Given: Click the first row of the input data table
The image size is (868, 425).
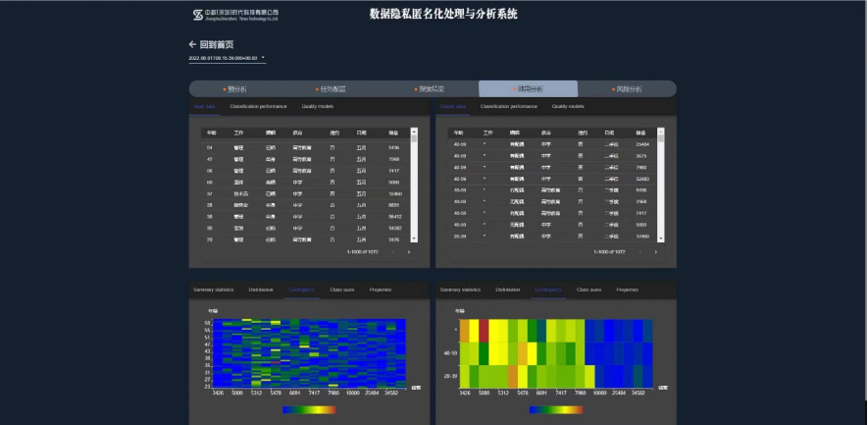Looking at the screenshot, I should tap(304, 146).
